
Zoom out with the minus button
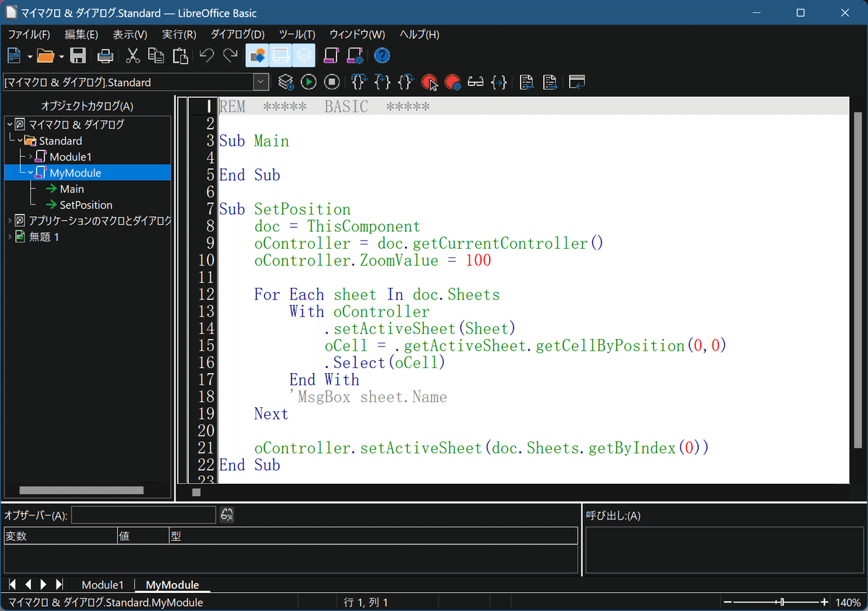[728, 602]
